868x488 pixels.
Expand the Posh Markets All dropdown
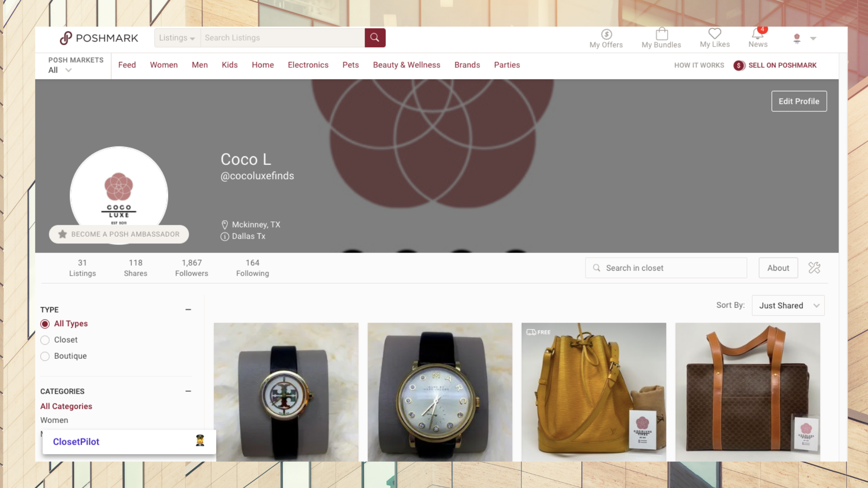click(x=60, y=70)
